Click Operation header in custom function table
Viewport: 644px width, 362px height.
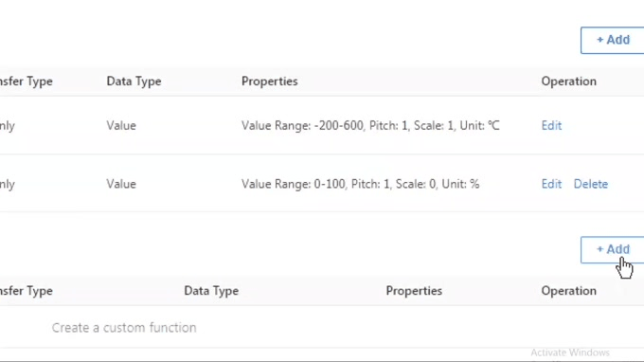coord(568,291)
